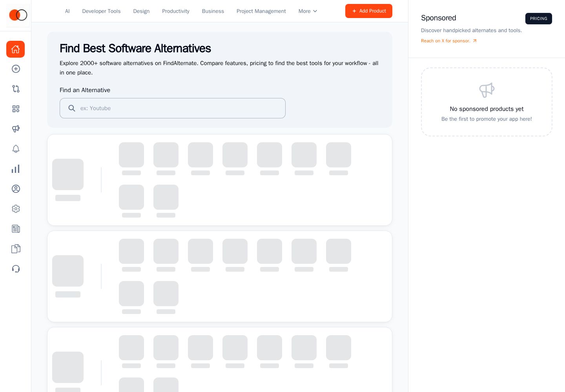Follow the Reach on X for sponsor link
565x392 pixels.
tap(449, 41)
